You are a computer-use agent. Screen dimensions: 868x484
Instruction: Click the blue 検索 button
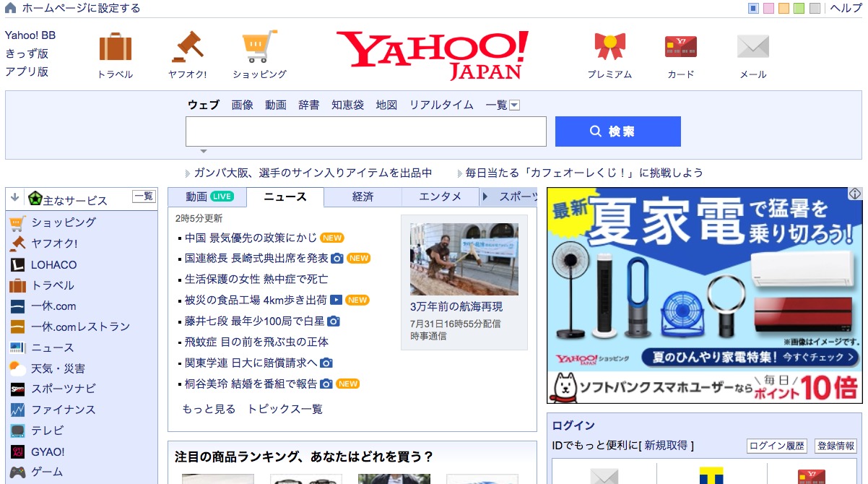[618, 131]
